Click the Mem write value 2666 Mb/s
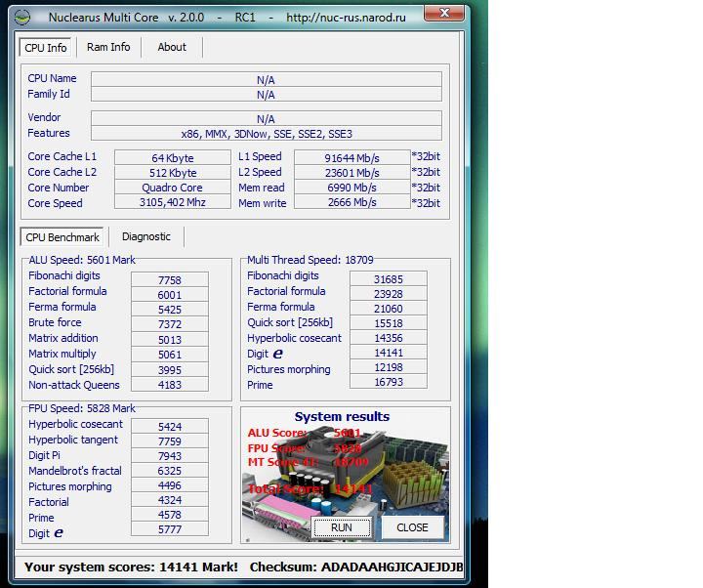 coord(351,202)
